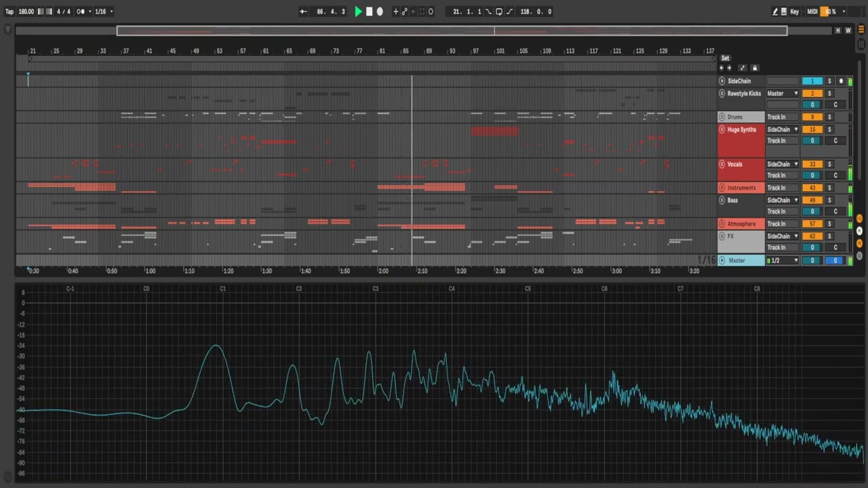Image resolution: width=868 pixels, height=488 pixels.
Task: Open the dropdown arrow beside CPU meter
Action: pyautogui.click(x=844, y=12)
